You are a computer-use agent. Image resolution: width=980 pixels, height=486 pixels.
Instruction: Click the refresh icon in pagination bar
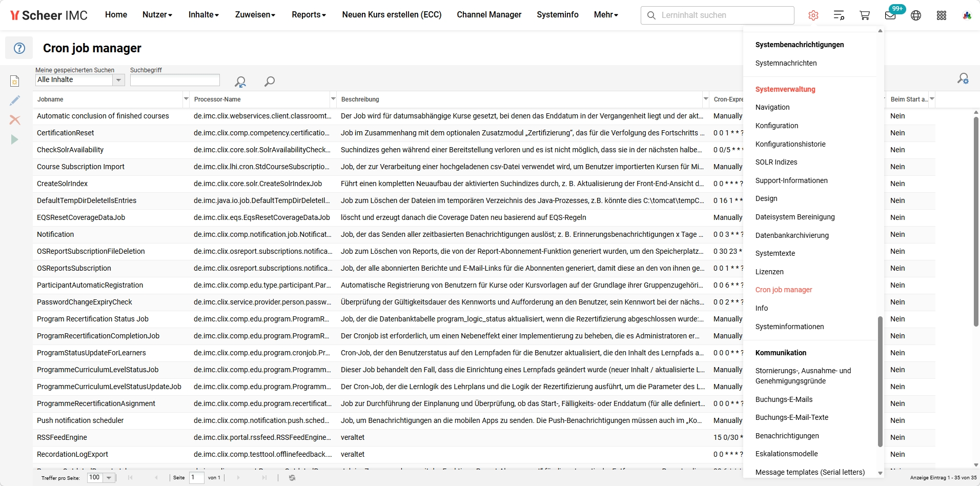292,478
